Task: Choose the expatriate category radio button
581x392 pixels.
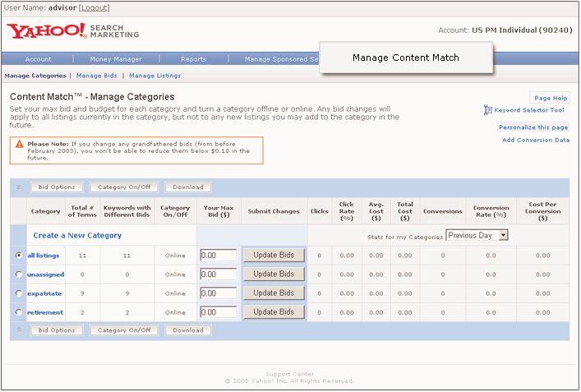Action: pos(19,293)
